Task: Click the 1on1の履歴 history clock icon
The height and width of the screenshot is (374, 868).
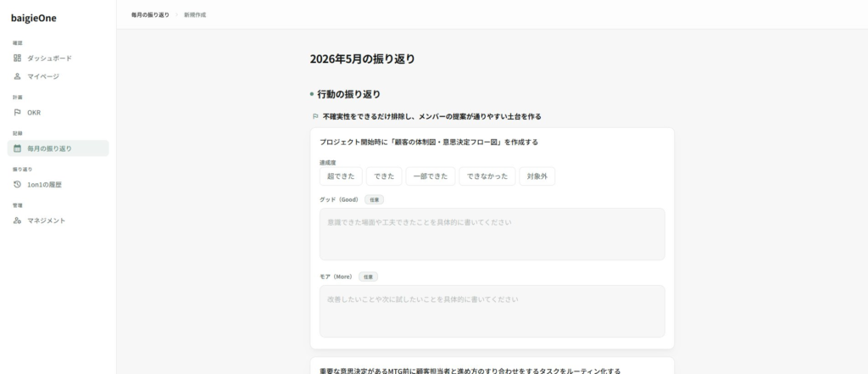Action: pos(17,185)
